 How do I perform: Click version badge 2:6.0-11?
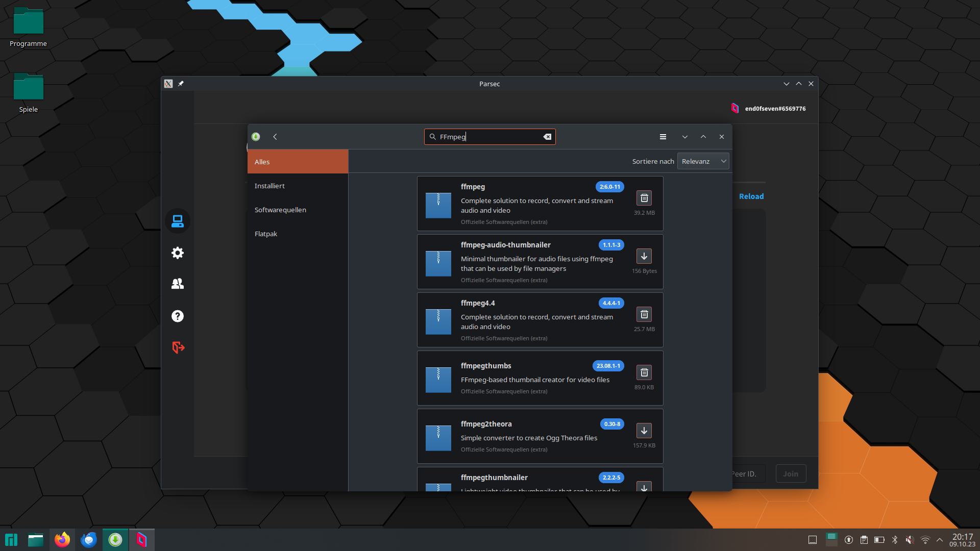610,187
